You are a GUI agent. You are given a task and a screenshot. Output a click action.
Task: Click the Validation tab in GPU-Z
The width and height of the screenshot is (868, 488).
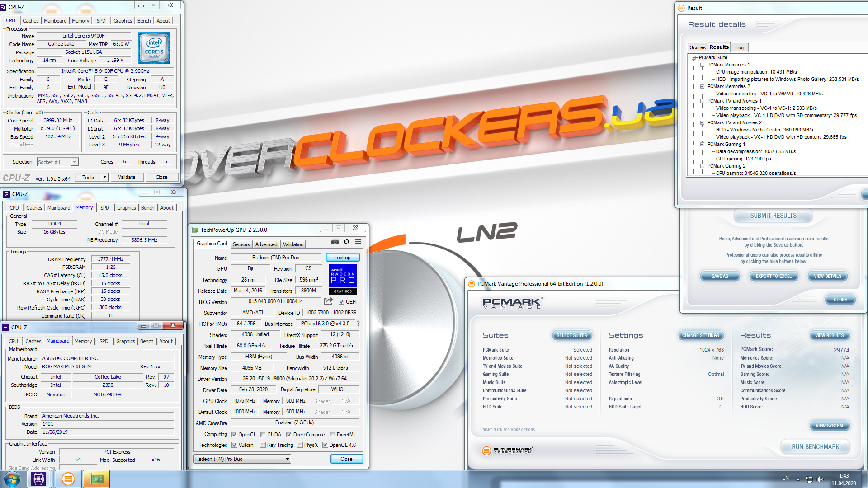click(293, 244)
